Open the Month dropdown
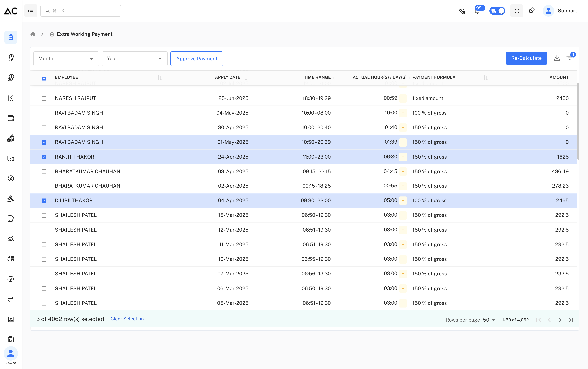 click(x=66, y=59)
